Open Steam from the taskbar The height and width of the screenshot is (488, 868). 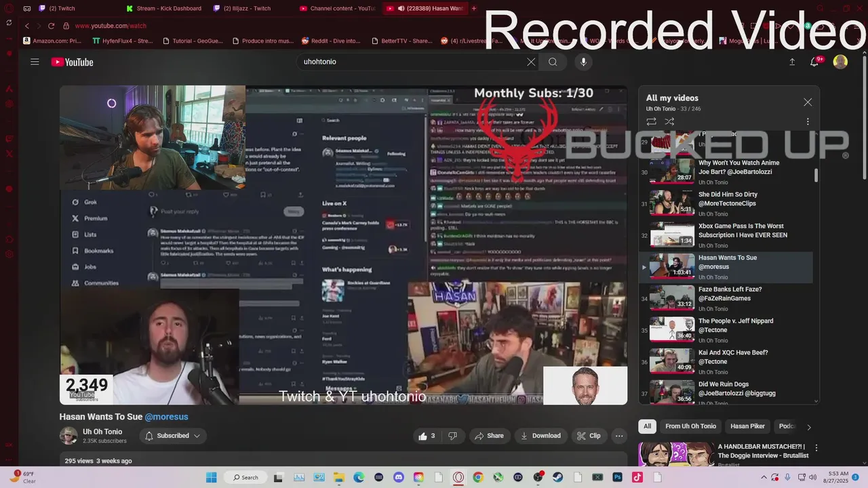pyautogui.click(x=557, y=477)
